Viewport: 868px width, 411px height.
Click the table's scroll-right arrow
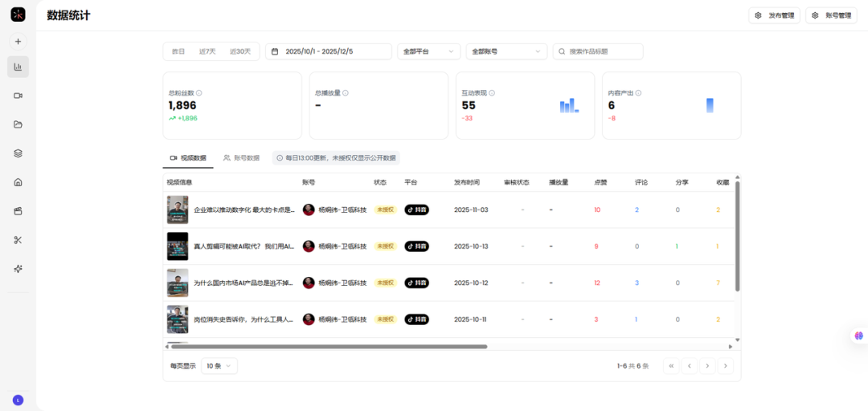coord(730,346)
